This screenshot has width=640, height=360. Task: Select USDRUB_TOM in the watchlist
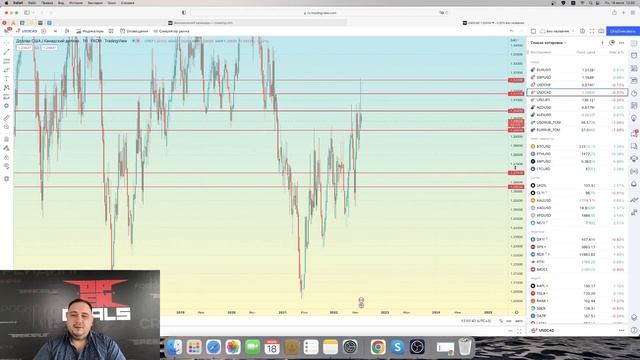coord(577,122)
